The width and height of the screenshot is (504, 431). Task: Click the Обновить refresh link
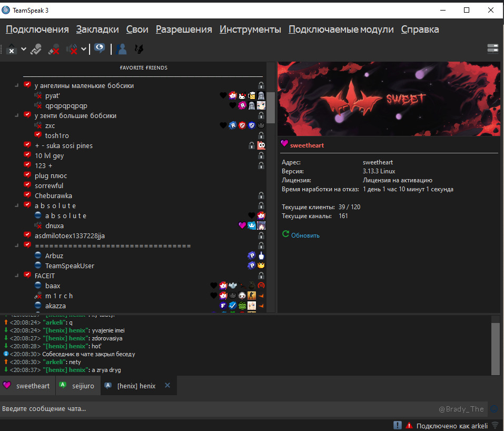(x=305, y=235)
